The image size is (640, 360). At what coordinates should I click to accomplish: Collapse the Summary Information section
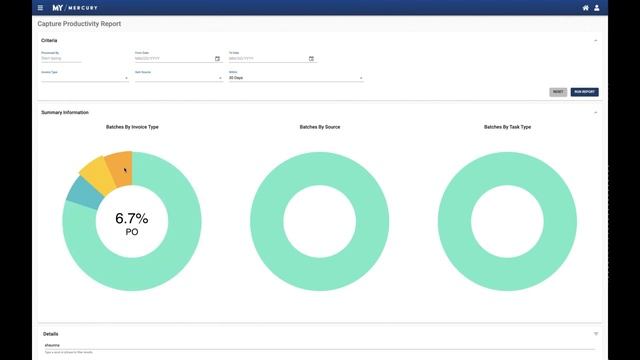pos(596,113)
